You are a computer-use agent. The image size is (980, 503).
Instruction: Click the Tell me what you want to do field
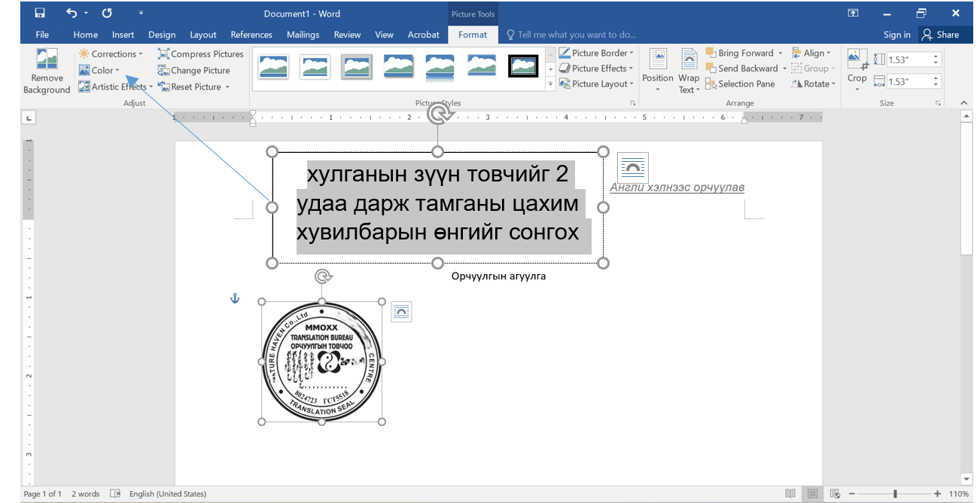tap(577, 35)
